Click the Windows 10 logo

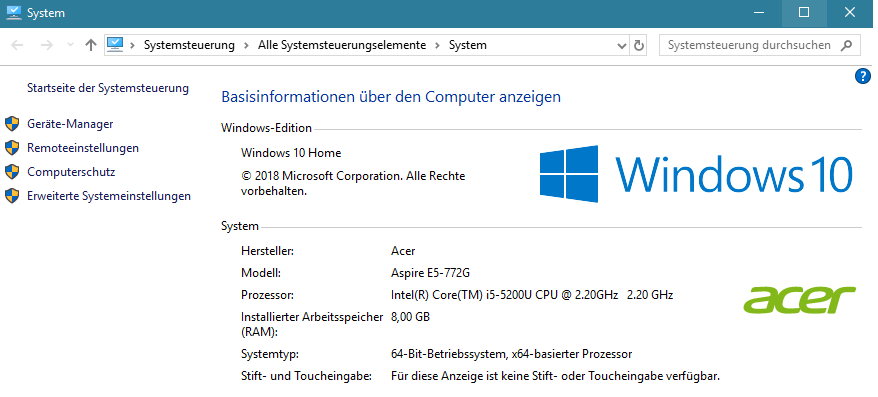pos(696,174)
